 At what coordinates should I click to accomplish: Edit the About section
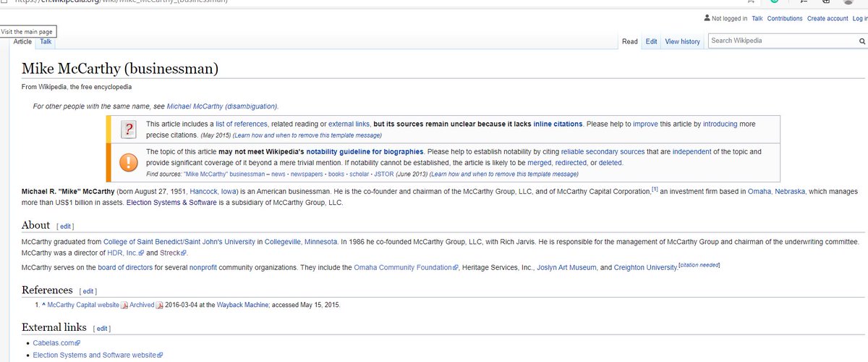click(x=64, y=227)
